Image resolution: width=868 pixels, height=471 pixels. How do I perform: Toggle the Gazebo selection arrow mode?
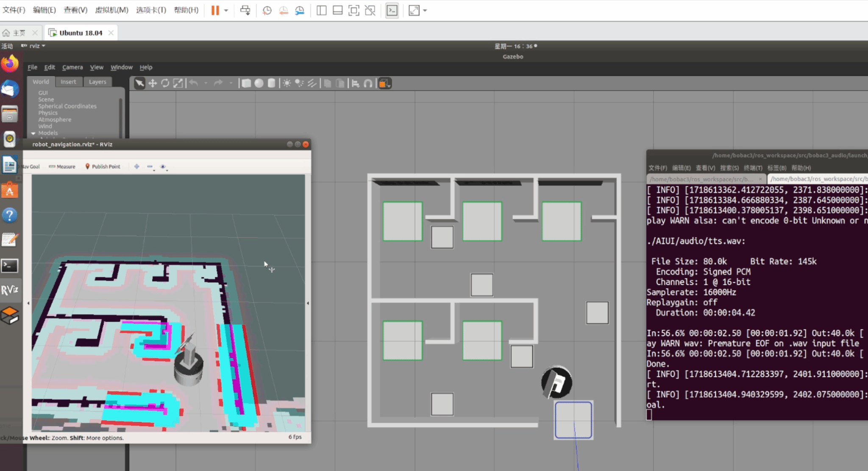coord(139,84)
